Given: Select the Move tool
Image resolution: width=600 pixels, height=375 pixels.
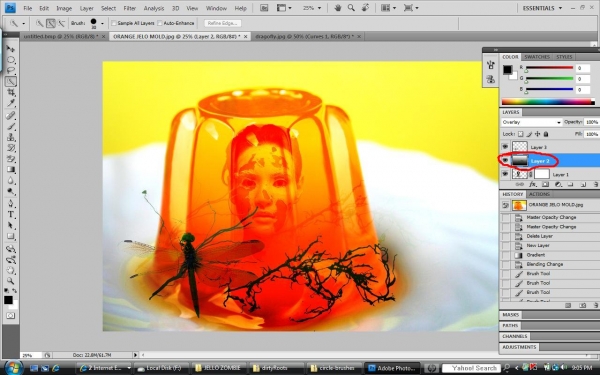Looking at the screenshot, I should pyautogui.click(x=10, y=49).
